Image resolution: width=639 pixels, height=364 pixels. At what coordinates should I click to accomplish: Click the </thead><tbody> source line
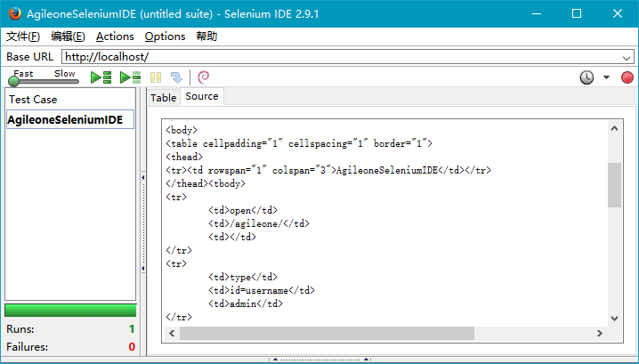206,184
